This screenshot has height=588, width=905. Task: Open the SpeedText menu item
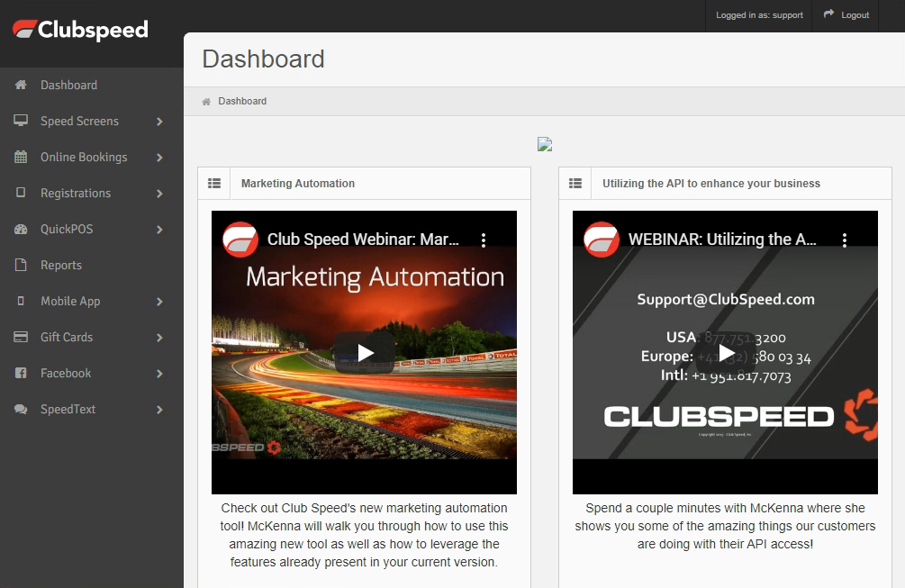(x=92, y=409)
